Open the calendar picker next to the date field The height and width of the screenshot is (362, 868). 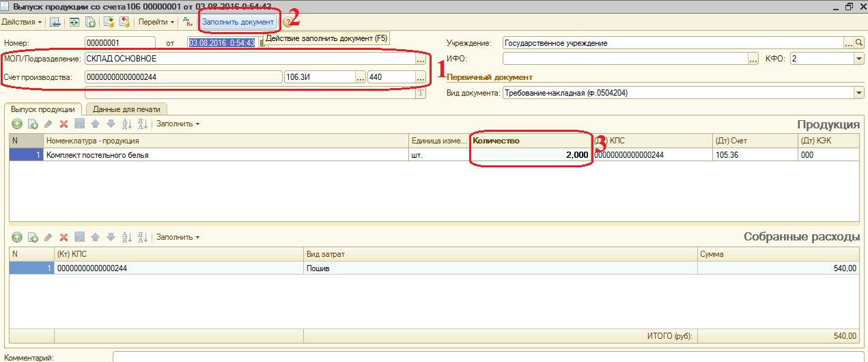pos(262,43)
